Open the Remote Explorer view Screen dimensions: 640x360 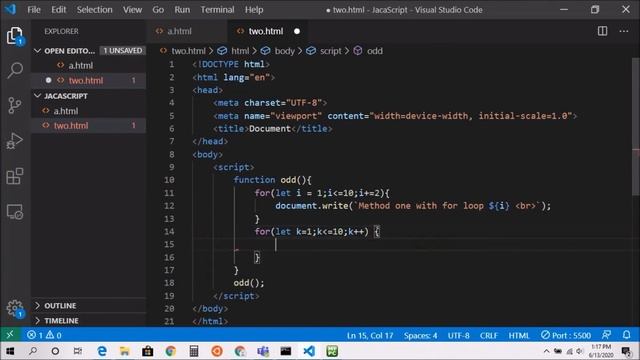(15, 212)
